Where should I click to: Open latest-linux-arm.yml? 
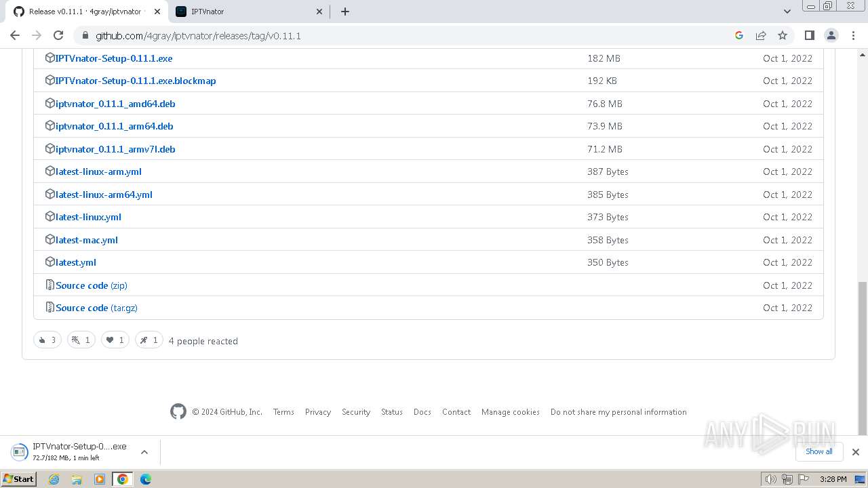(x=98, y=171)
